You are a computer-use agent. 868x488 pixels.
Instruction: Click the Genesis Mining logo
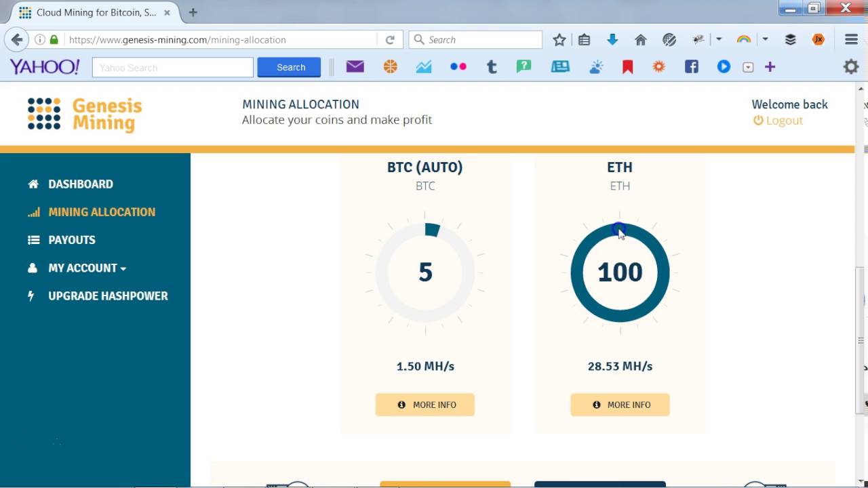tap(85, 114)
